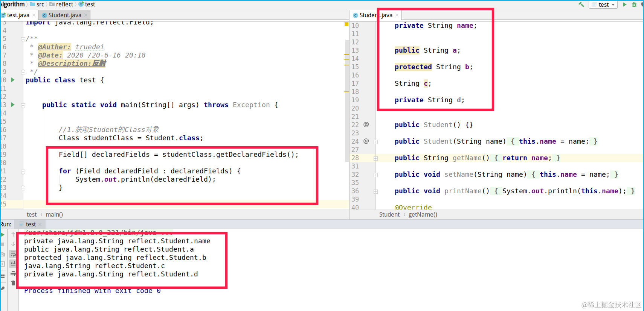This screenshot has width=644, height=311.
Task: Start debugging with the green bug icon
Action: click(634, 5)
